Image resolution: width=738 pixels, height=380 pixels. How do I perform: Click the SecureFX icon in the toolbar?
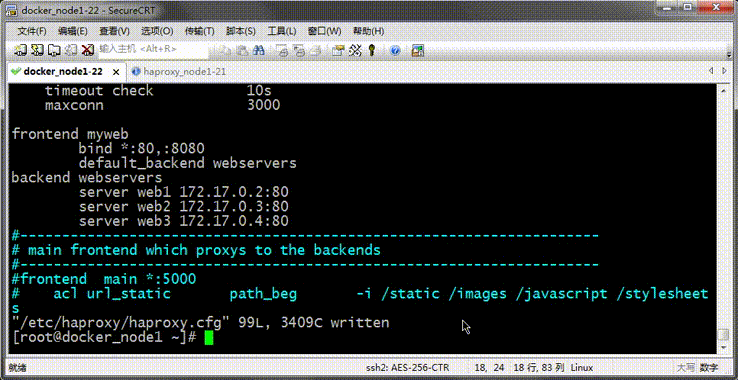[417, 50]
